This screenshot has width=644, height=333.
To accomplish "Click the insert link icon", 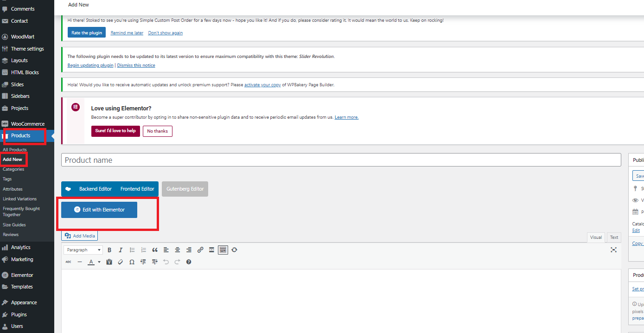I will [200, 250].
